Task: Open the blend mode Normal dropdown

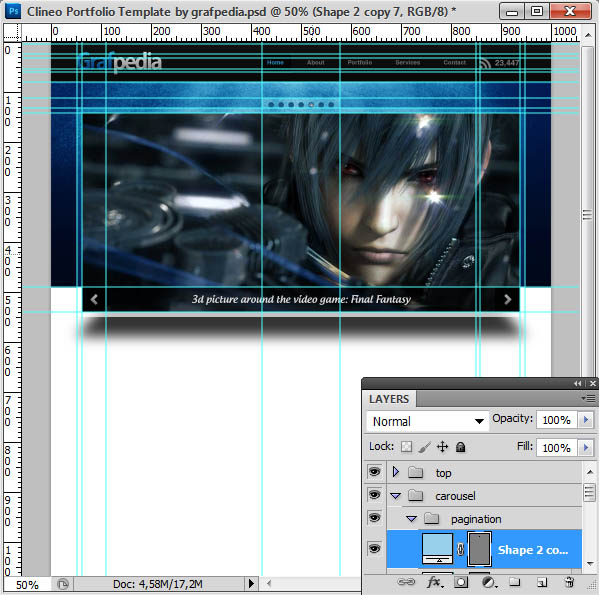Action: pyautogui.click(x=427, y=421)
